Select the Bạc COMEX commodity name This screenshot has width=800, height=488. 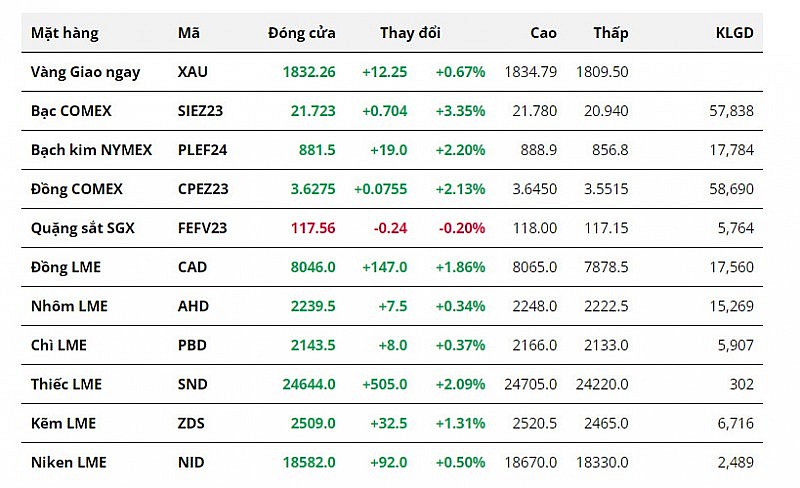coord(71,111)
